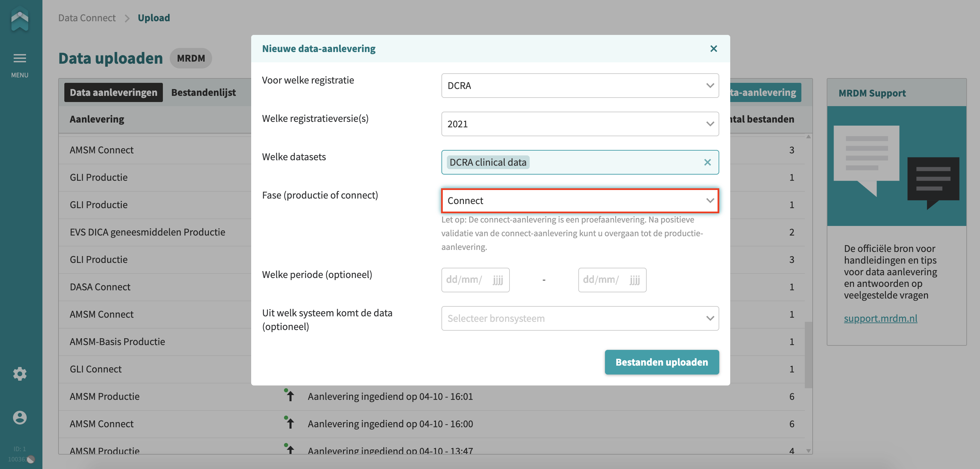Click upload arrow icon for AMSM Connect 16:00
Image resolution: width=980 pixels, height=469 pixels.
tap(289, 422)
